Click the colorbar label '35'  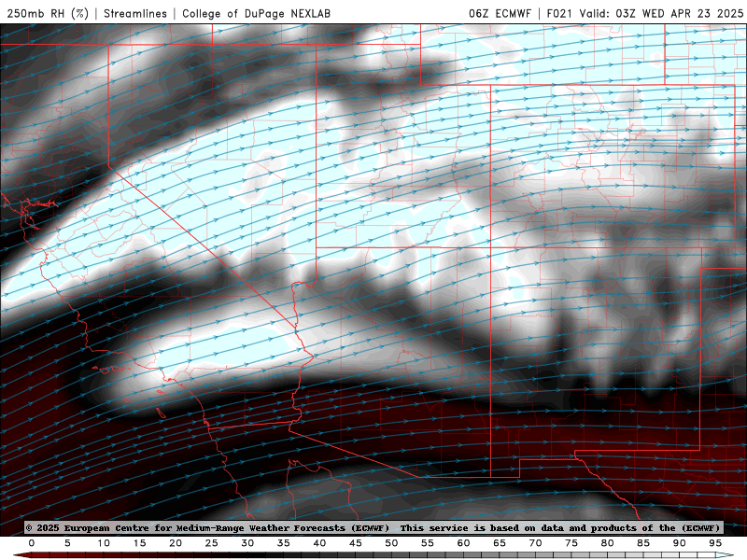[x=283, y=543]
